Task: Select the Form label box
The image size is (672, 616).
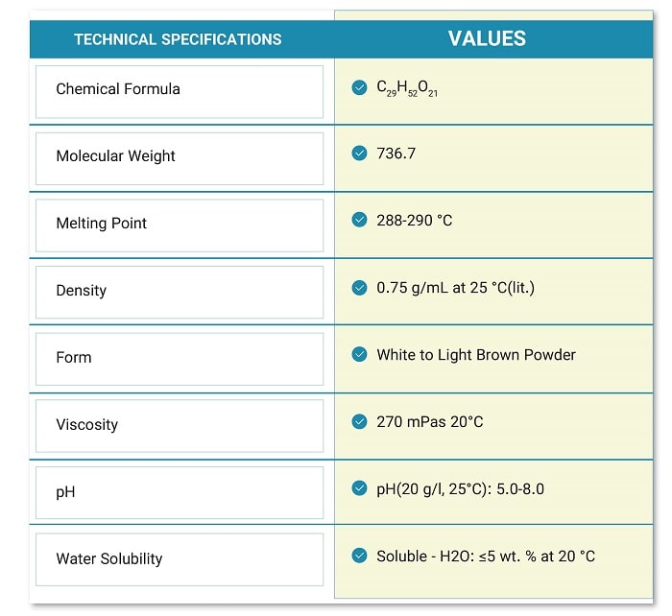Action: 180,359
